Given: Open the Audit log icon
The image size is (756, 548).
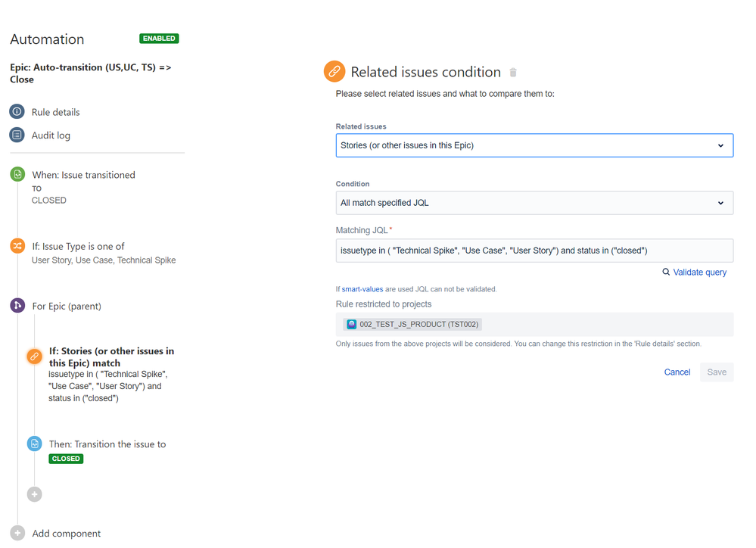Looking at the screenshot, I should 17,135.
